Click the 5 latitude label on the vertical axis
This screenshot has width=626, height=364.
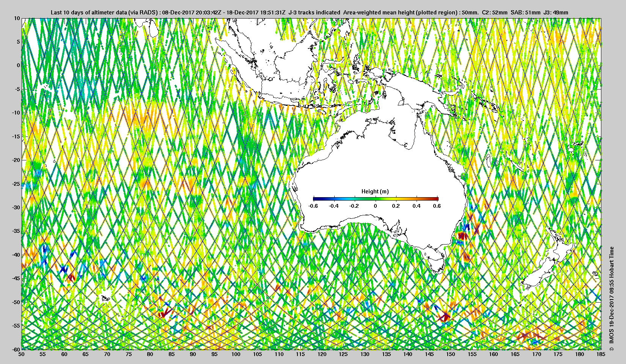(x=18, y=42)
